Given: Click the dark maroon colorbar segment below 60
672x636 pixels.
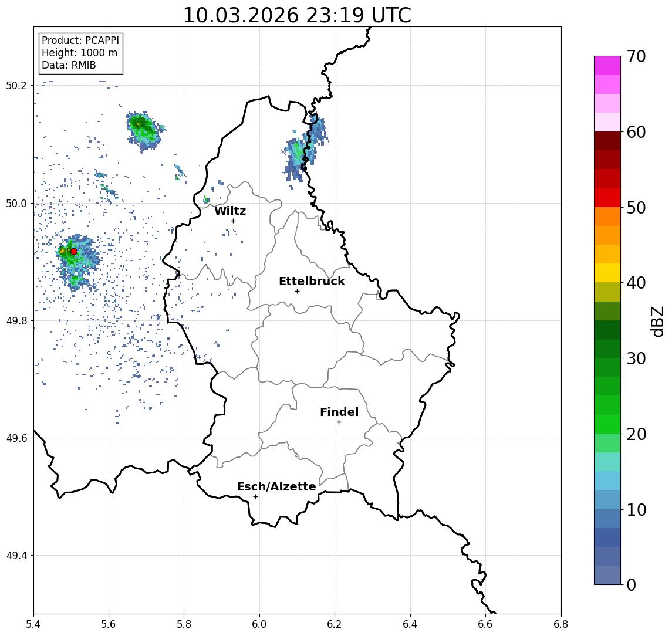Looking at the screenshot, I should 607,141.
